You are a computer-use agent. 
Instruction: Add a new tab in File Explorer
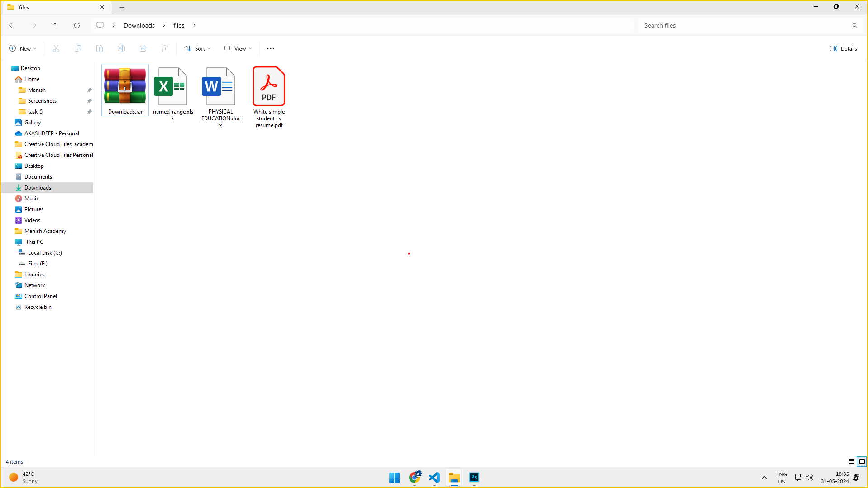[x=122, y=7]
